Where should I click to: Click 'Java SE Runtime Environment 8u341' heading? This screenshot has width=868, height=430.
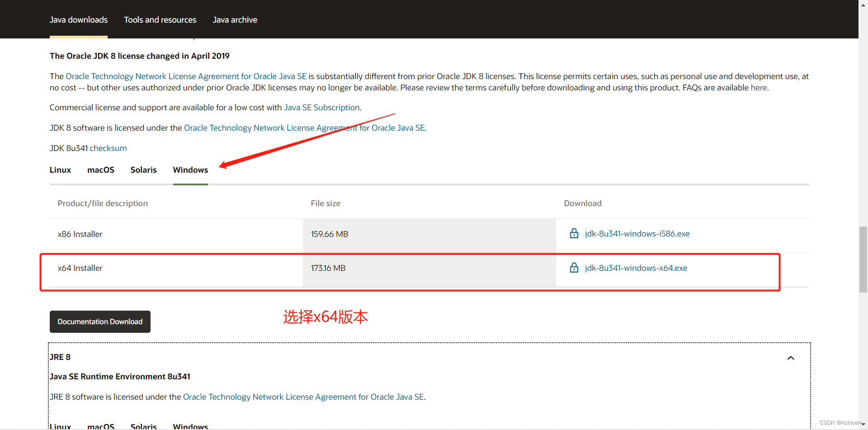pyautogui.click(x=120, y=377)
